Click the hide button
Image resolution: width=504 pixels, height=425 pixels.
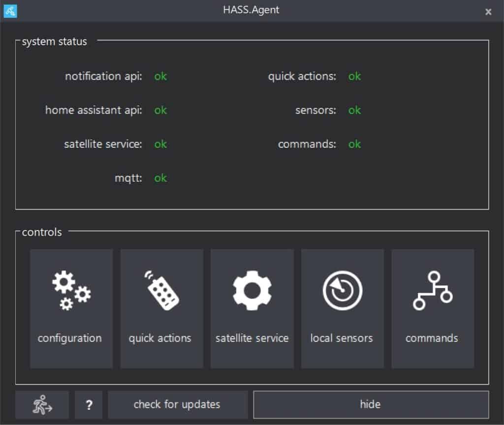370,404
